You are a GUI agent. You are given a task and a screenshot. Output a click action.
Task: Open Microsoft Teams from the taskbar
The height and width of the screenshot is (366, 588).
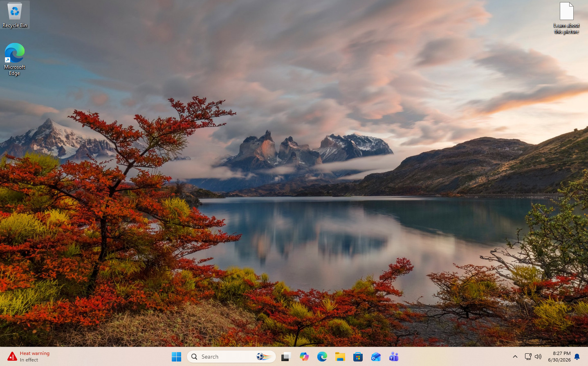click(x=394, y=357)
